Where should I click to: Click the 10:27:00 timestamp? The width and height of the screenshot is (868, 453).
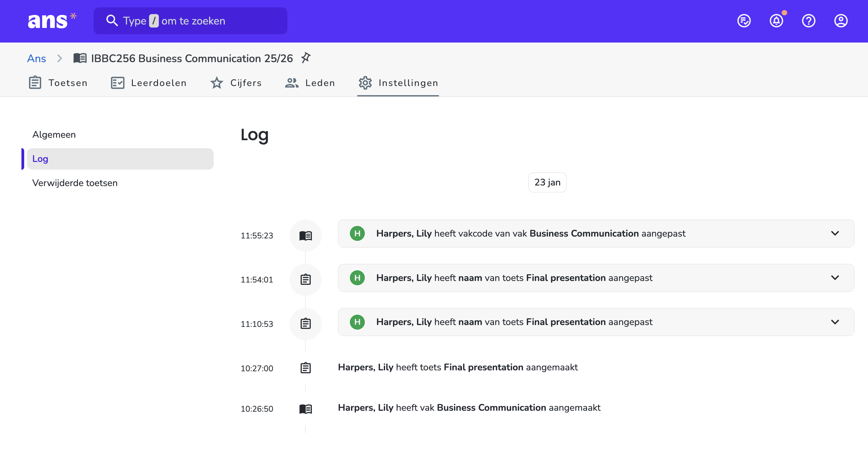[257, 369]
